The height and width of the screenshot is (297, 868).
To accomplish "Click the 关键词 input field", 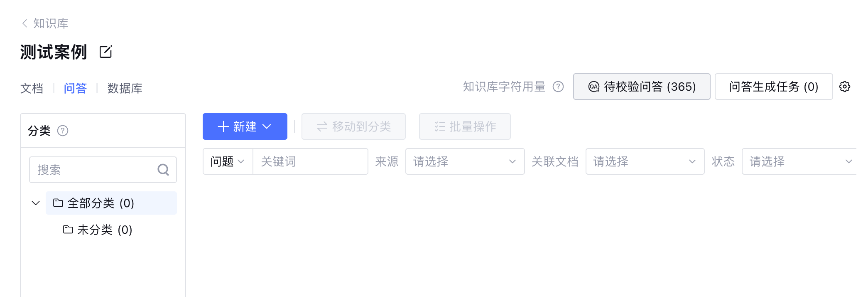I will click(310, 161).
